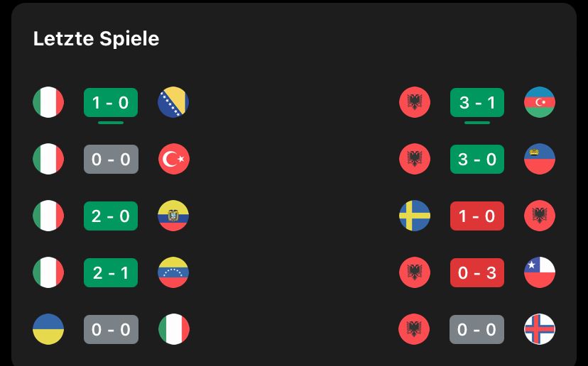Open the red 1 - 0 Sweden result
The width and height of the screenshot is (588, 366).
(477, 216)
